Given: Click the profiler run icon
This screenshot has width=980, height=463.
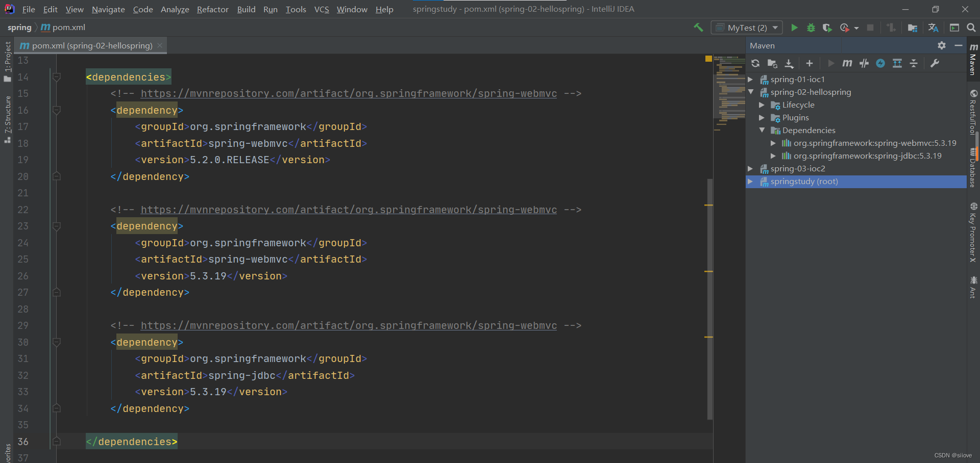Looking at the screenshot, I should 845,28.
